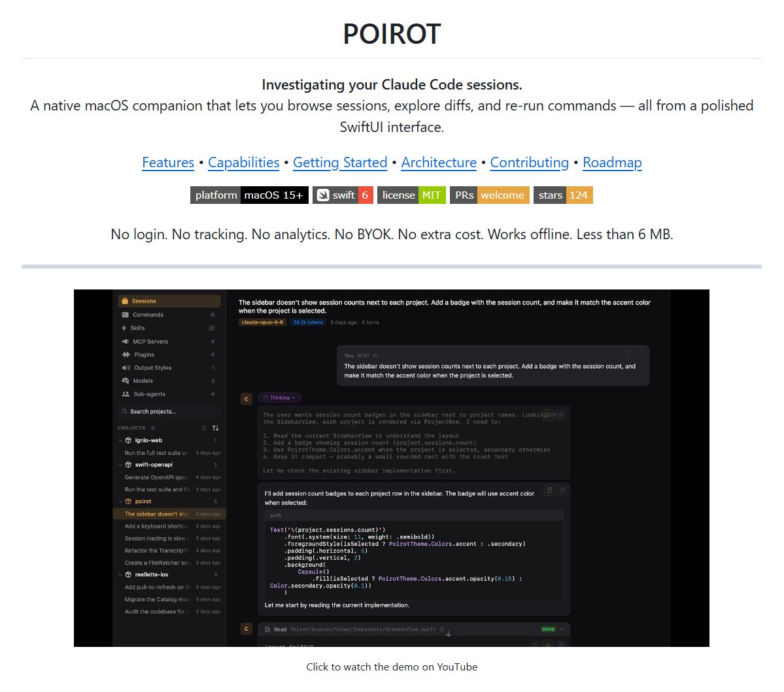This screenshot has height=692, width=784.
Task: Collapse the ignio-web project chevron
Action: click(120, 440)
